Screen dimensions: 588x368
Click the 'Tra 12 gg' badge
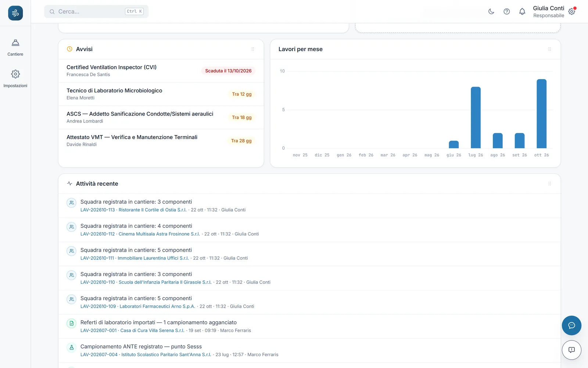[x=242, y=94]
